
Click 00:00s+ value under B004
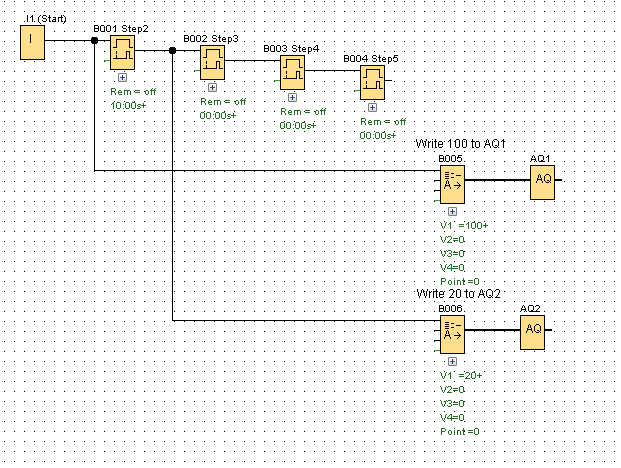(x=378, y=135)
